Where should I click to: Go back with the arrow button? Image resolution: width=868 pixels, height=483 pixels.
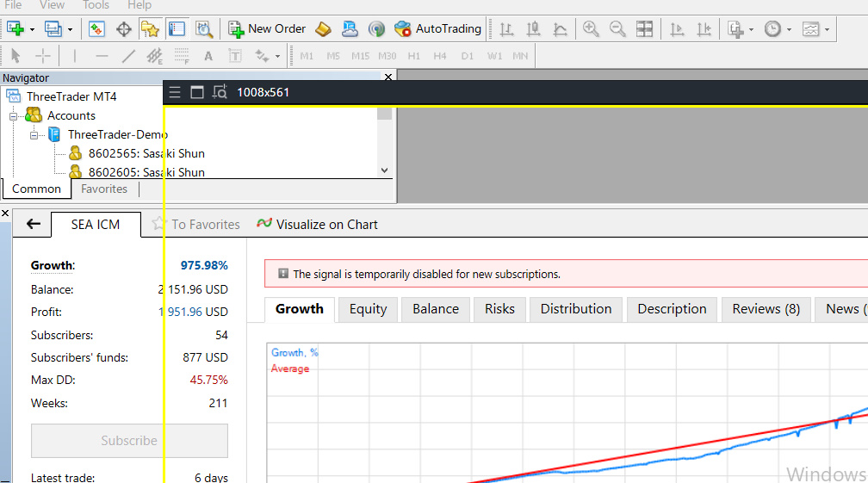pos(34,224)
